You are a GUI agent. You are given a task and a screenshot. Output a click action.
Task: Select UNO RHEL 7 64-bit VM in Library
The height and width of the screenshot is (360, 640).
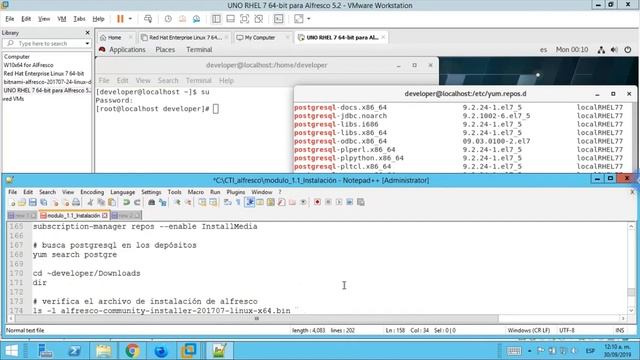click(x=47, y=91)
